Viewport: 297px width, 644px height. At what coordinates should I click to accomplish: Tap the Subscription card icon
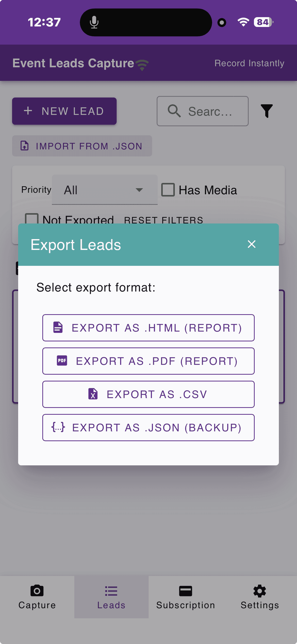click(186, 591)
